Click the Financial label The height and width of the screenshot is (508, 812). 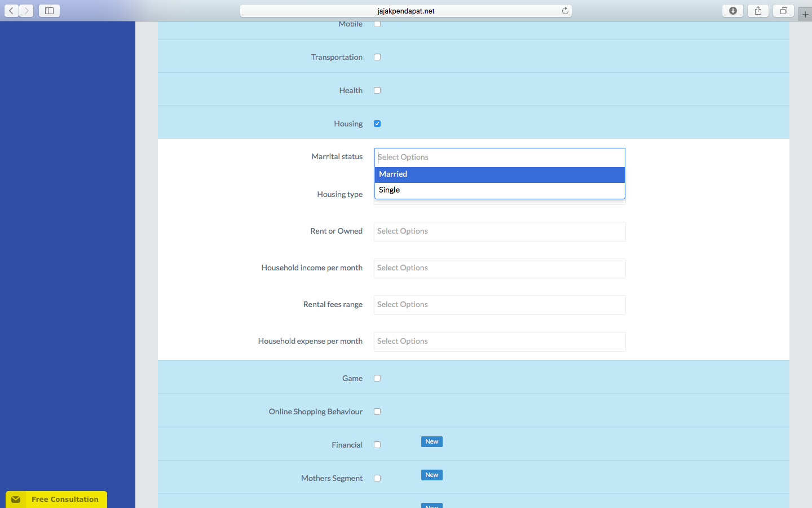click(x=347, y=445)
